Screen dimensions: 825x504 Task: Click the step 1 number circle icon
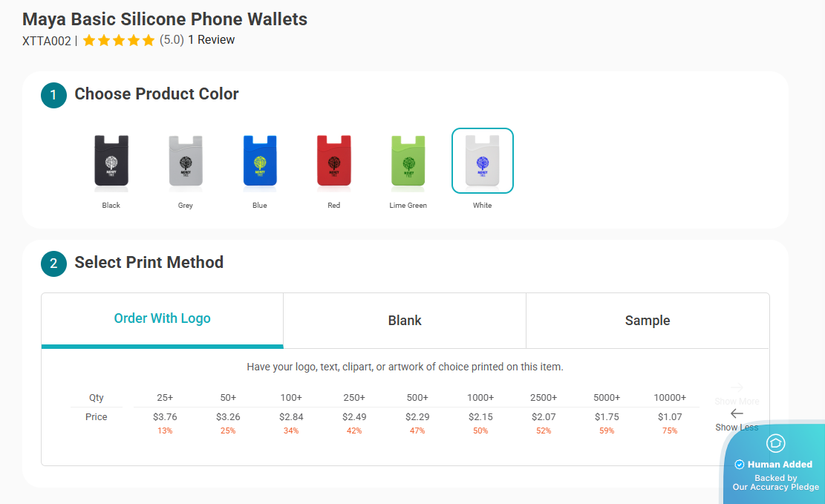[53, 95]
